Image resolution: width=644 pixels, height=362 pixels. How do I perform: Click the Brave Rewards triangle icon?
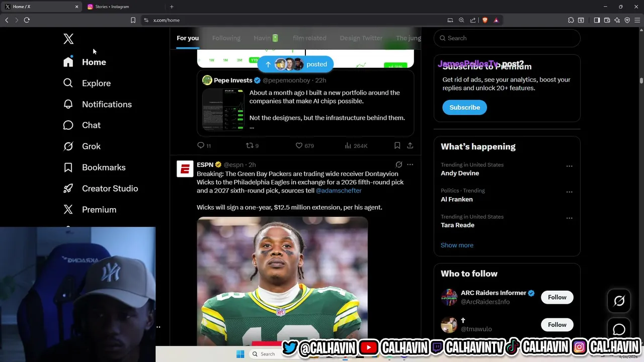[x=496, y=20]
